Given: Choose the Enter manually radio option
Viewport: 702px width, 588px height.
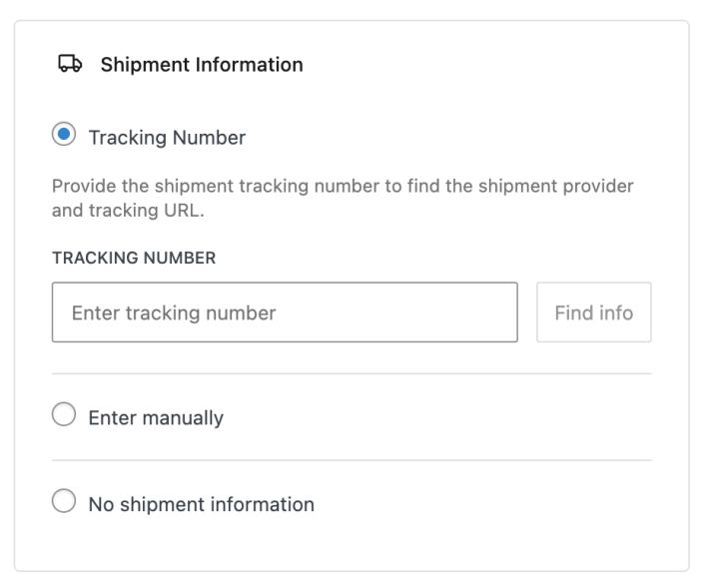Looking at the screenshot, I should click(65, 417).
